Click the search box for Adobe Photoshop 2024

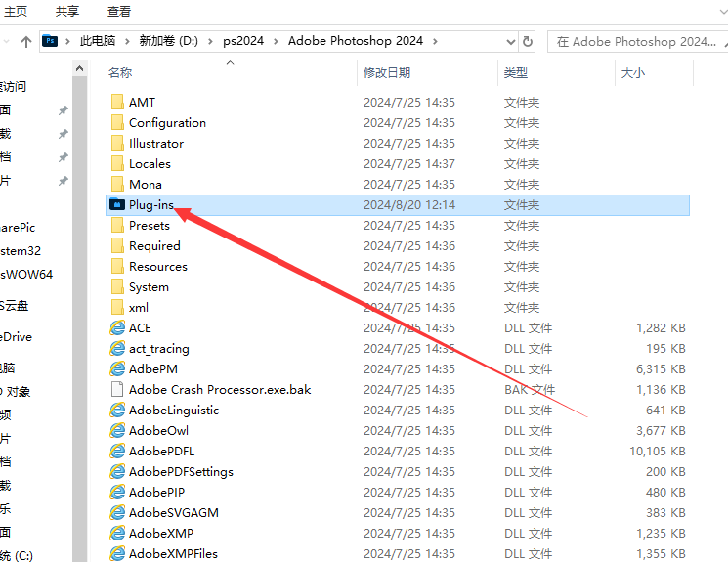click(x=636, y=41)
